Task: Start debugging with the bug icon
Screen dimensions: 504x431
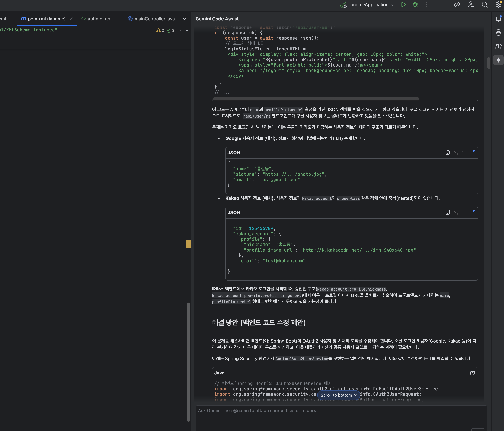Action: coord(415,5)
